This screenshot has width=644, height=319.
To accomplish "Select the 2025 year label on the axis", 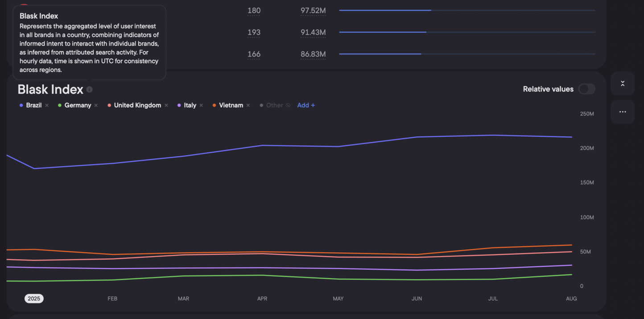I will [34, 298].
